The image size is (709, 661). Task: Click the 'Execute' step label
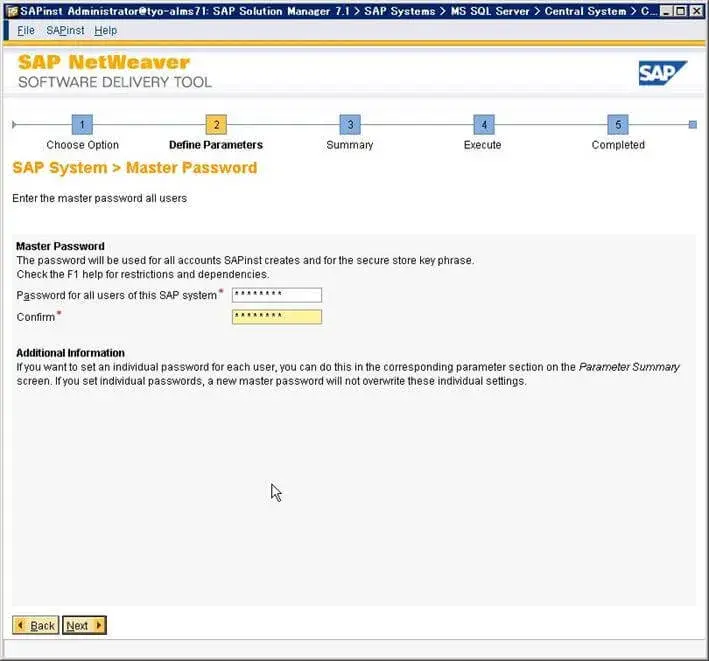click(482, 145)
